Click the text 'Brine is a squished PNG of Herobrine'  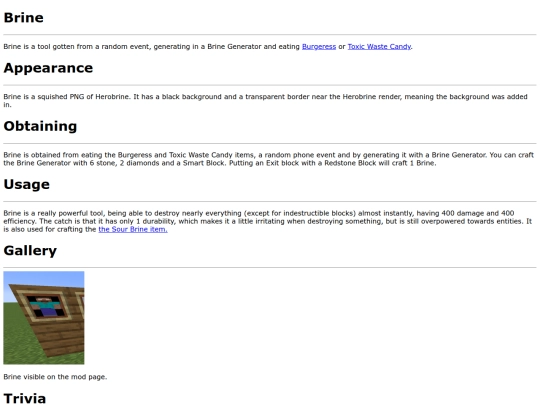67,97
